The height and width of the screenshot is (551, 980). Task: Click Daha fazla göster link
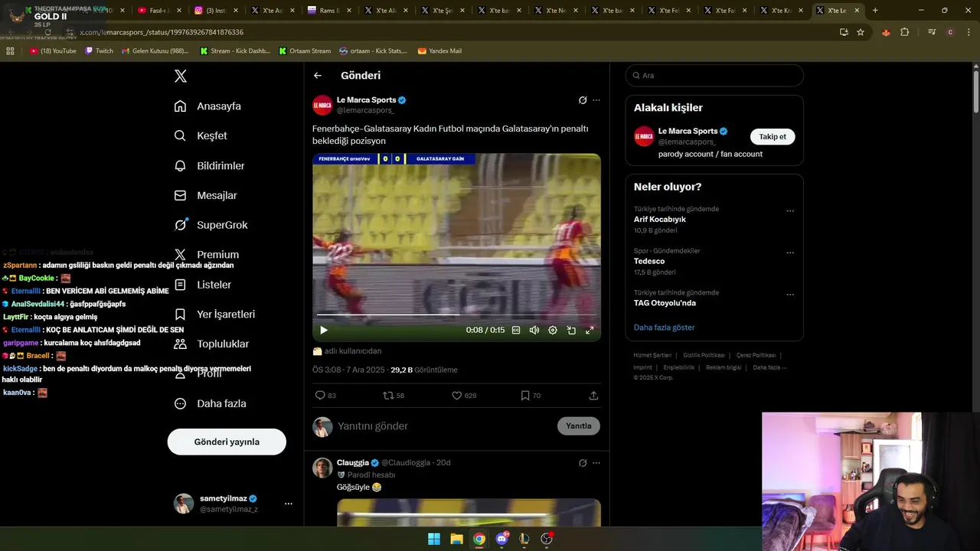[664, 328]
